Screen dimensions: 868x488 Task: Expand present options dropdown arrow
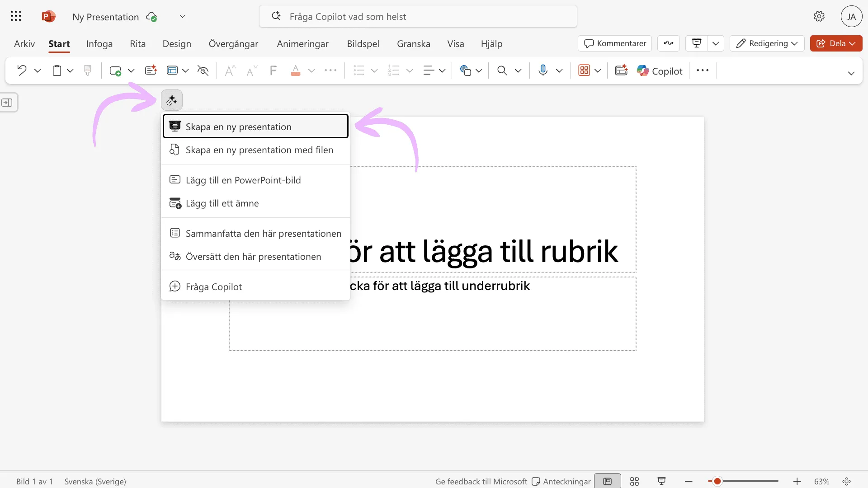click(x=716, y=43)
